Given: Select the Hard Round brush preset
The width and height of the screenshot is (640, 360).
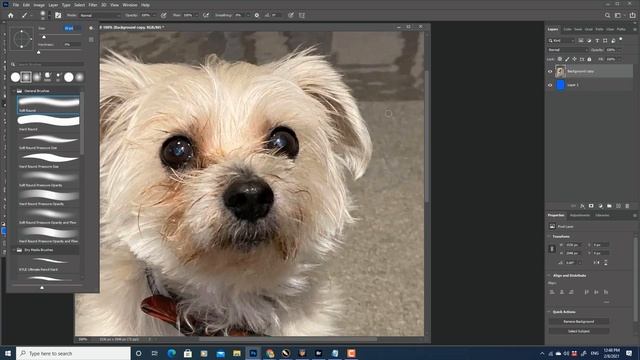Looking at the screenshot, I should (x=48, y=123).
